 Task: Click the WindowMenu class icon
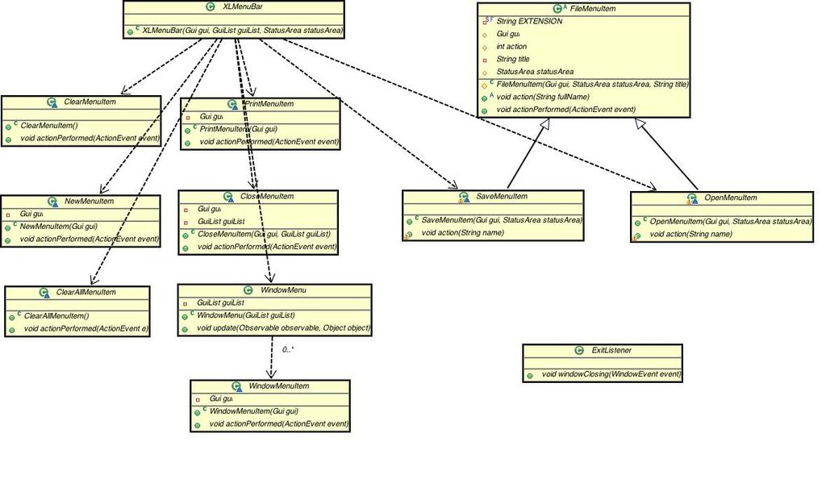(248, 290)
